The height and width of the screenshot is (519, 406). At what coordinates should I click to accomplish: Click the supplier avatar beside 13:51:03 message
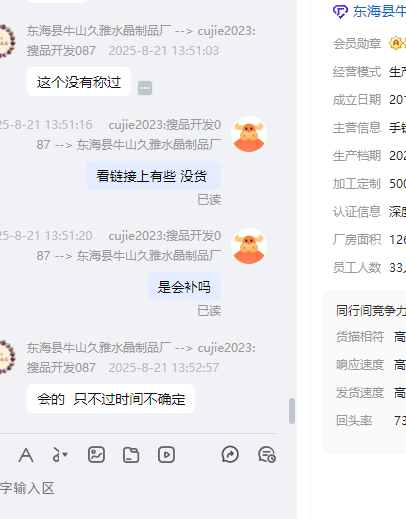tap(7, 41)
